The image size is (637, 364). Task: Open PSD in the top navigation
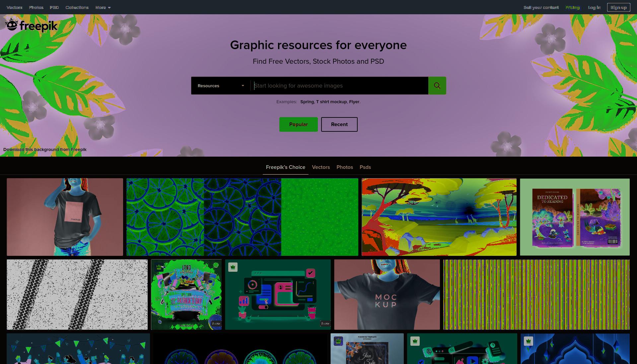point(54,7)
